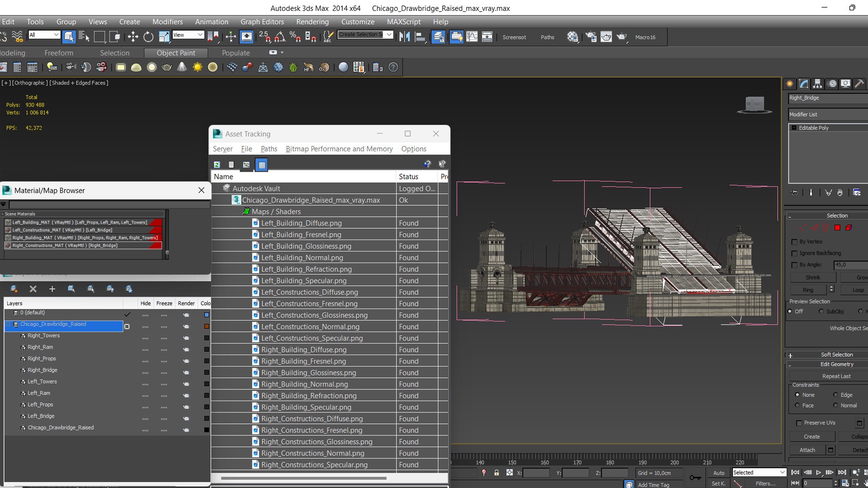Switch Asset Tracking to table view
Viewport: 868px width, 488px height.
[262, 164]
